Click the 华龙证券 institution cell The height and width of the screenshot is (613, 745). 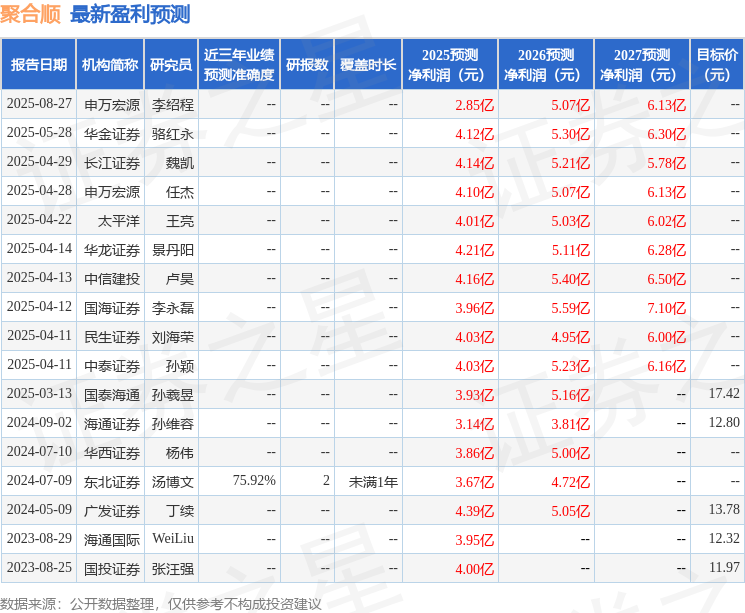tap(112, 250)
